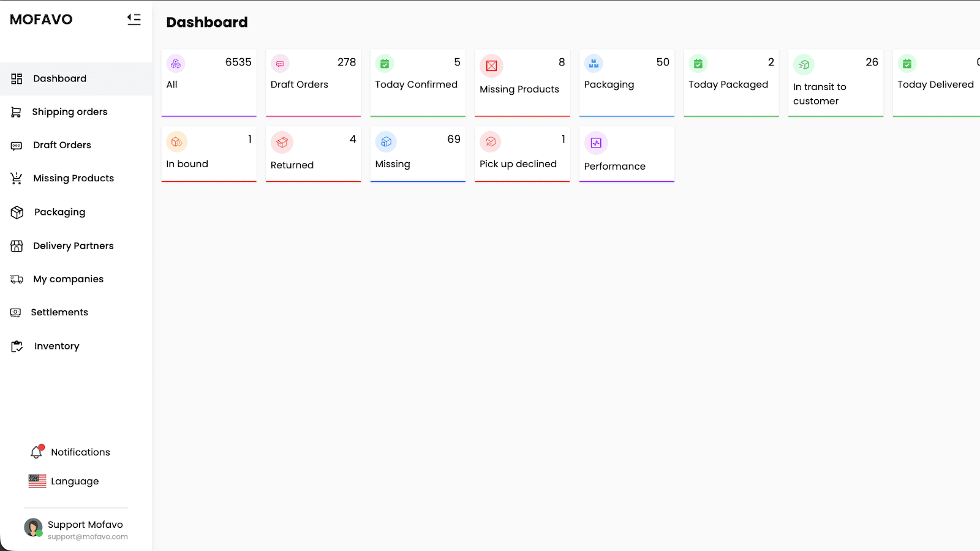Navigate to Delivery Partners
This screenshot has height=551, width=980.
73,246
